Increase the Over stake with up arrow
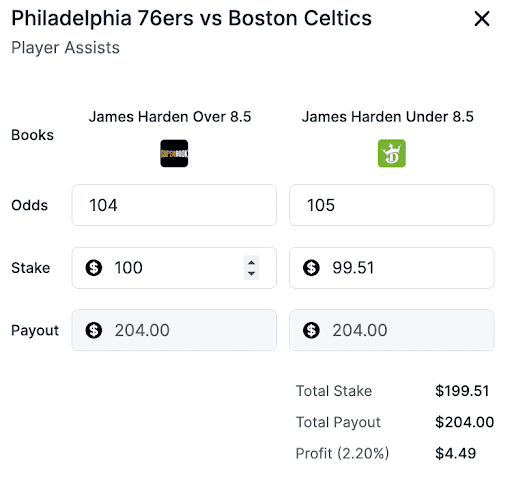The height and width of the screenshot is (486, 512). [251, 262]
